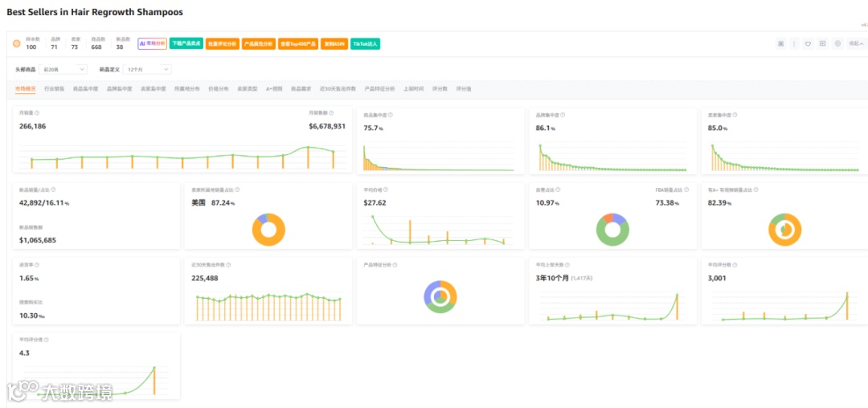Click help icon next to 退货率
This screenshot has width=868, height=408.
pos(36,265)
